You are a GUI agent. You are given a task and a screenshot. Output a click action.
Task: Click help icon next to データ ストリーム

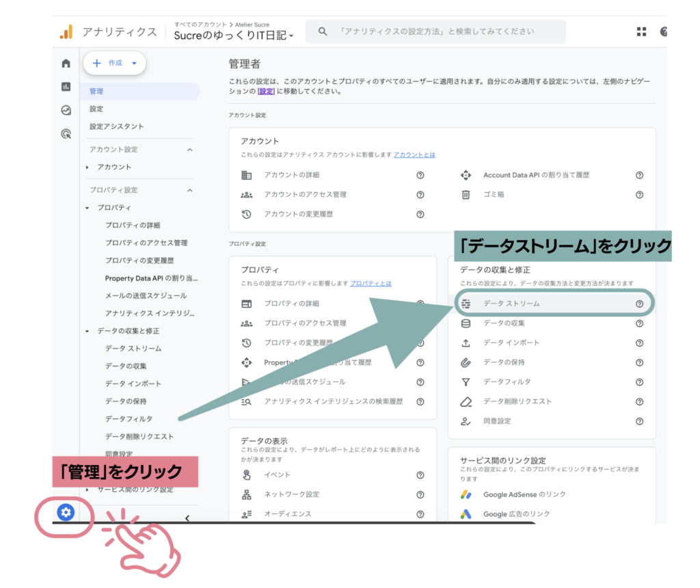click(639, 304)
